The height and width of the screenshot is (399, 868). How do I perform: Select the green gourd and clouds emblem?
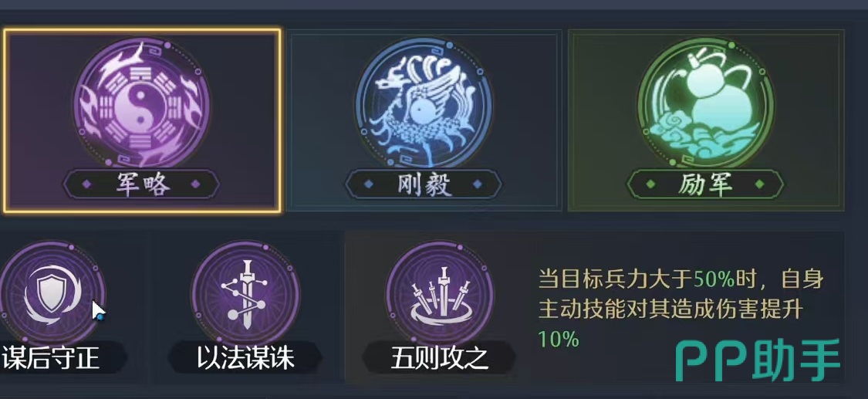tap(706, 104)
